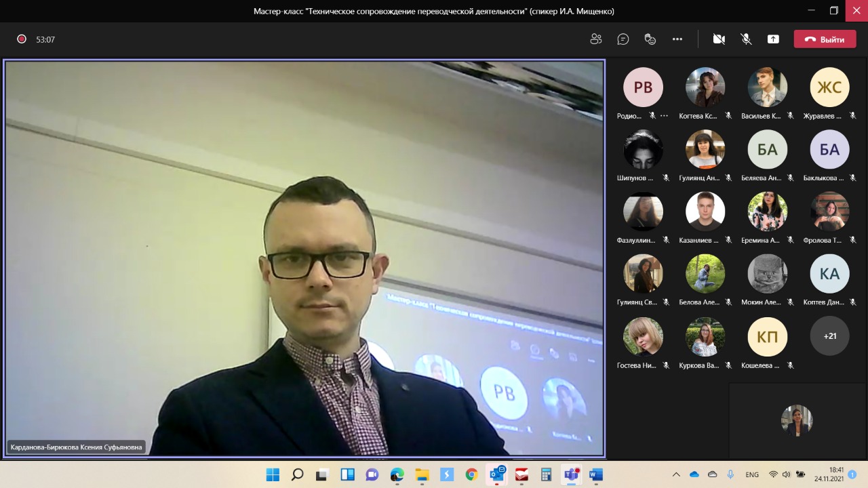Show hidden system tray icons
Screen dimensions: 868x488
(x=676, y=474)
